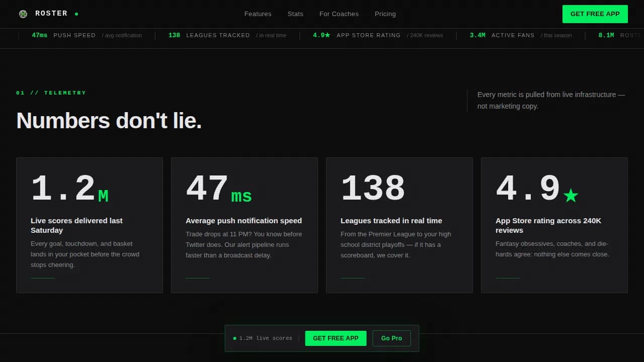Click the 47ms PUSH SPEED ticker entry
The height and width of the screenshot is (362, 644).
tap(87, 35)
